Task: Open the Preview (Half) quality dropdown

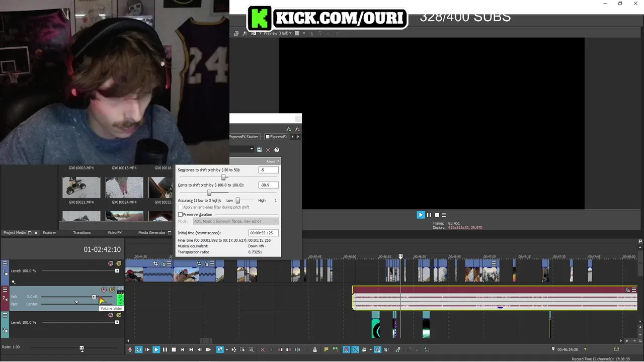Action: click(278, 33)
